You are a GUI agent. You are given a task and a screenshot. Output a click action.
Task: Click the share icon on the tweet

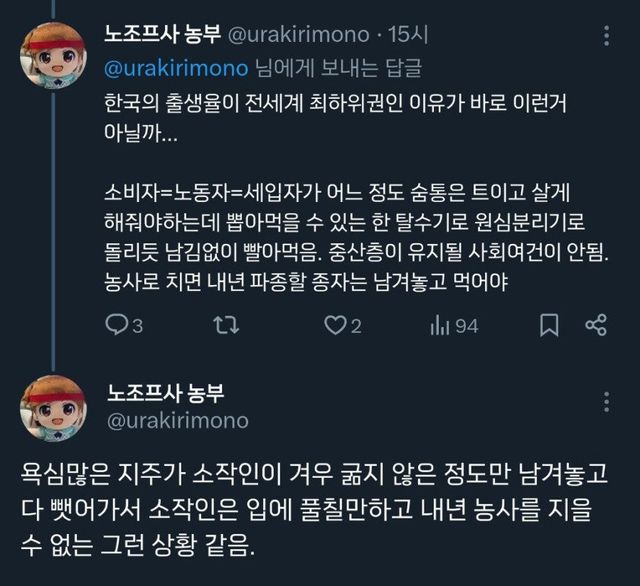click(x=597, y=325)
